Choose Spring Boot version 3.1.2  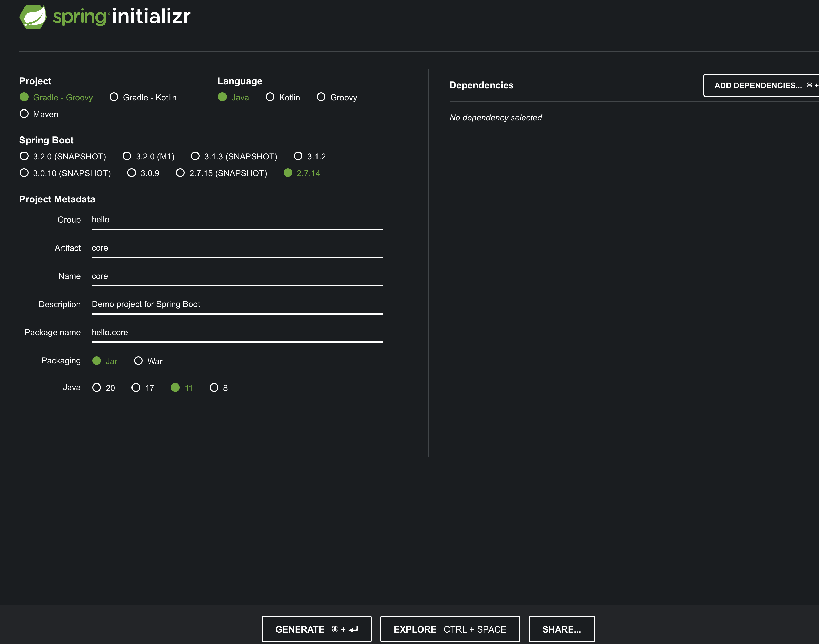pos(310,156)
